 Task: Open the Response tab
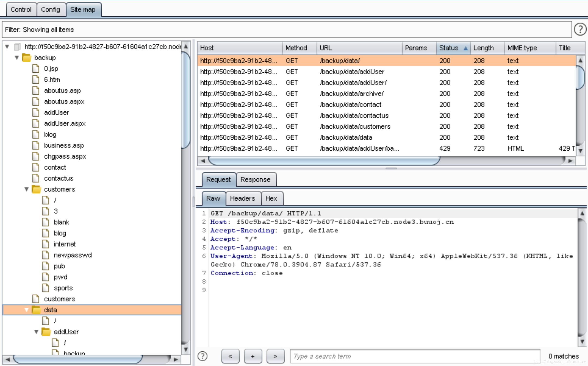coord(255,180)
